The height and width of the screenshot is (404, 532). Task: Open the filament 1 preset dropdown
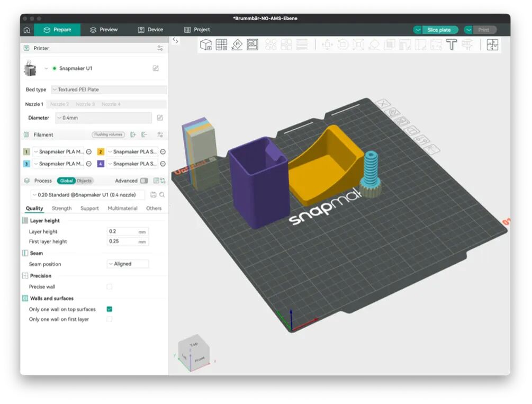pos(58,152)
